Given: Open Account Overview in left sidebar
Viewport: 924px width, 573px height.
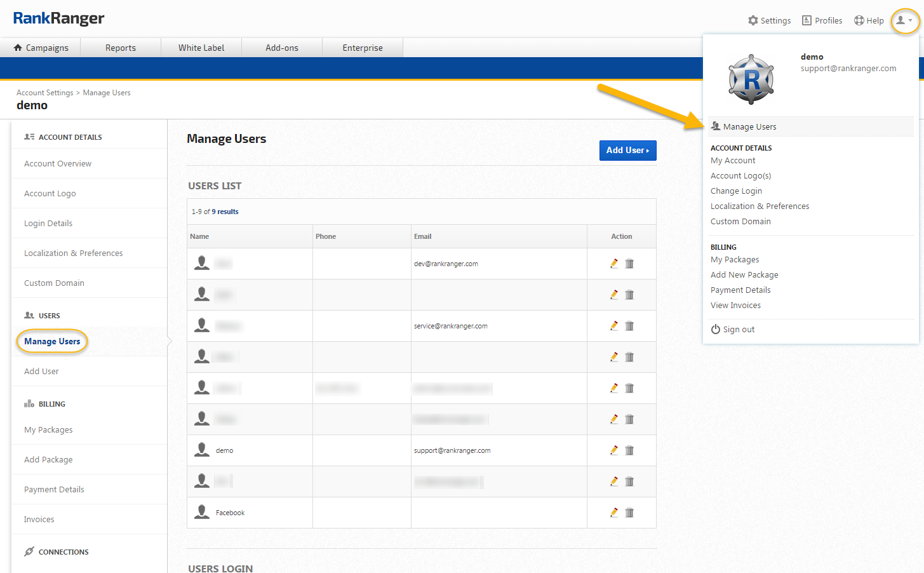Looking at the screenshot, I should (58, 163).
